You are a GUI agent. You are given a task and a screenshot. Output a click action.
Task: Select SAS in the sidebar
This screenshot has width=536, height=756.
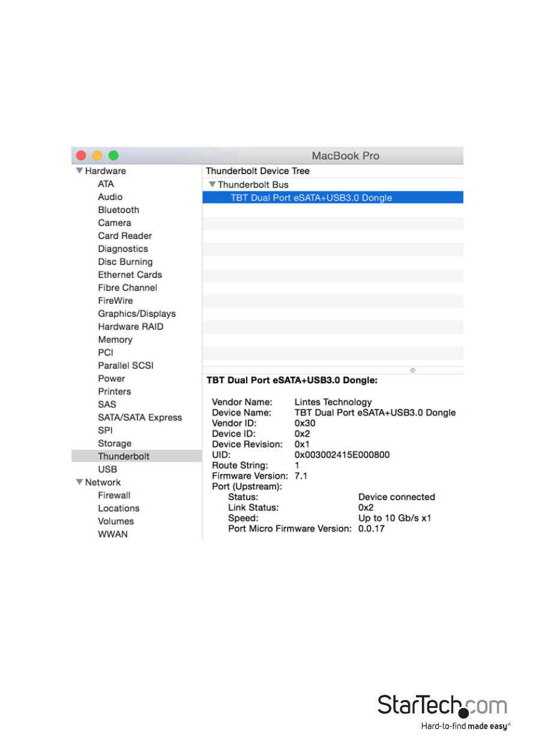point(107,404)
